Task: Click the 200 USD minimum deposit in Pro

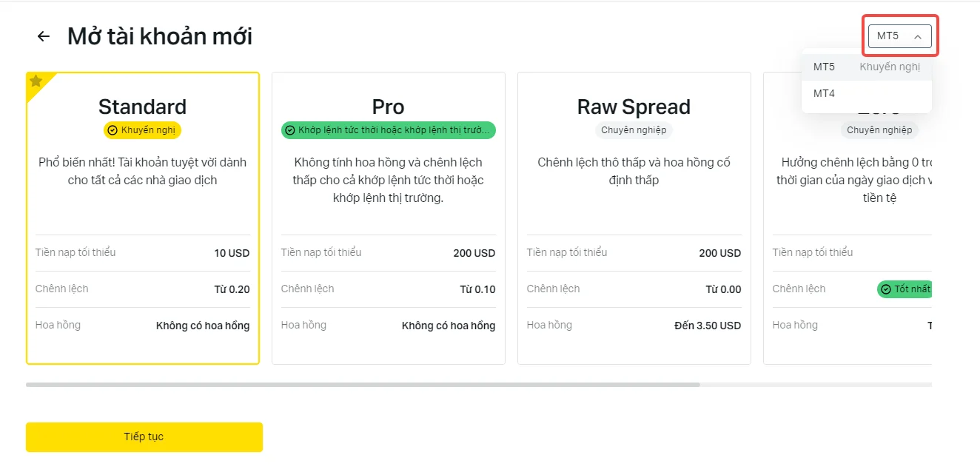Action: click(474, 253)
